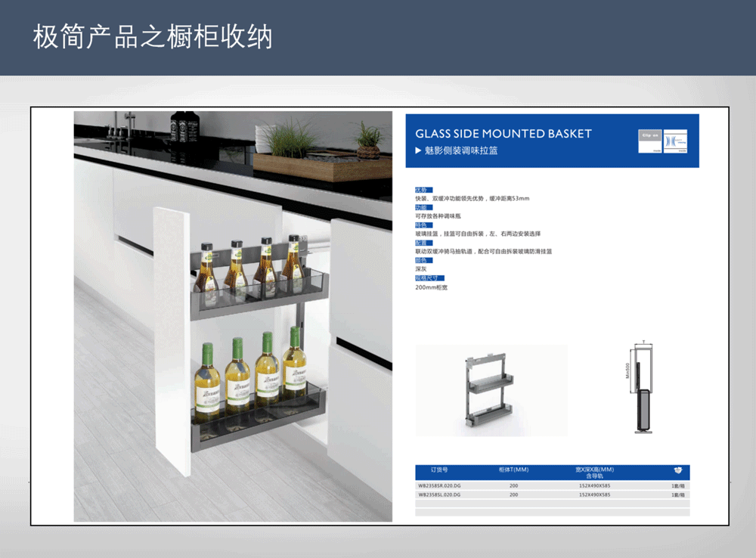Click the slide title 极简产品之橱柜收纳
The width and height of the screenshot is (756, 558).
[x=152, y=37]
